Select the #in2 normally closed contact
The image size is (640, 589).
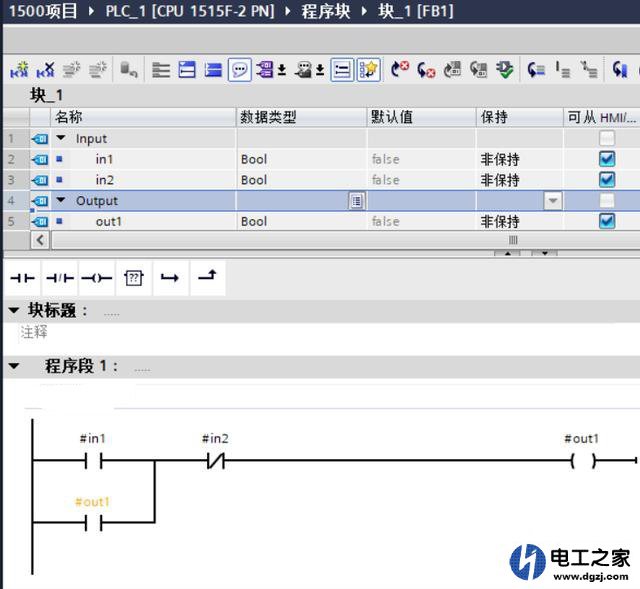click(x=216, y=460)
